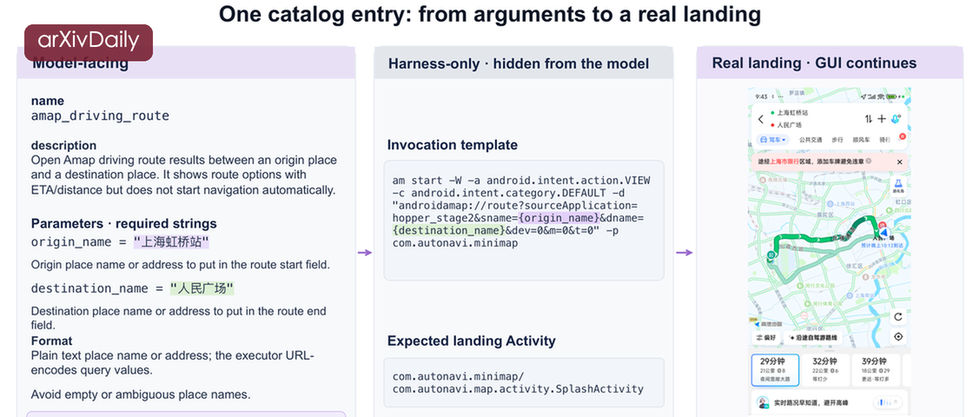Click the red notification badge beside 骑行
This screenshot has width=980, height=417.
click(902, 136)
